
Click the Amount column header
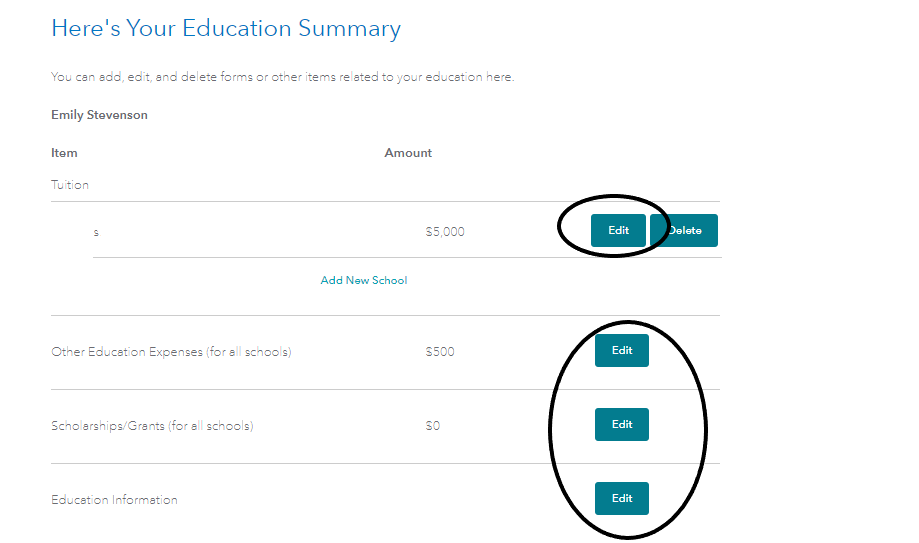click(x=408, y=153)
